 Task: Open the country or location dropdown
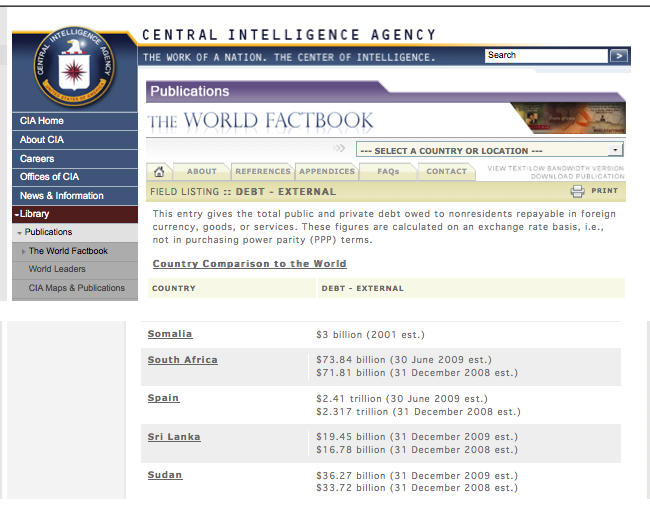click(489, 150)
